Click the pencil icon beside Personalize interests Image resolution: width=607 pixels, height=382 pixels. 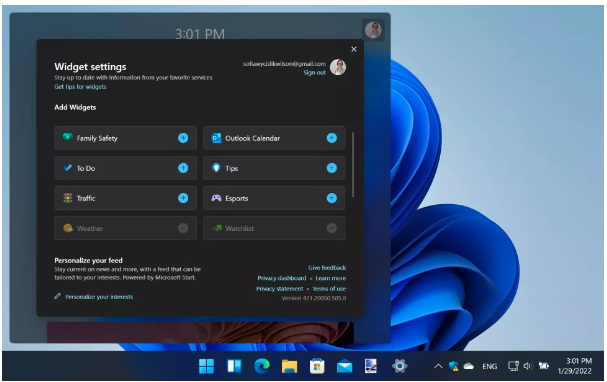[58, 296]
